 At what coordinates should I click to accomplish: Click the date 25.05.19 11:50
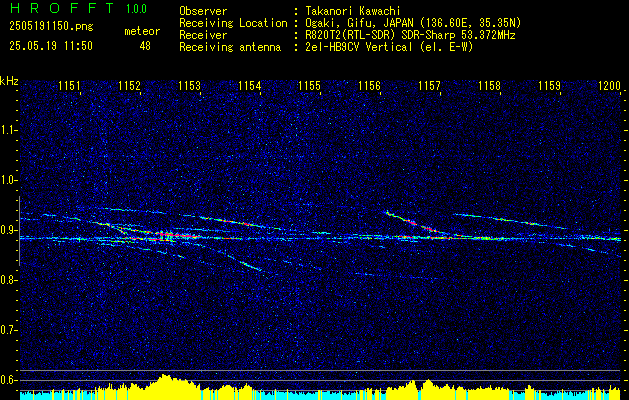point(51,46)
